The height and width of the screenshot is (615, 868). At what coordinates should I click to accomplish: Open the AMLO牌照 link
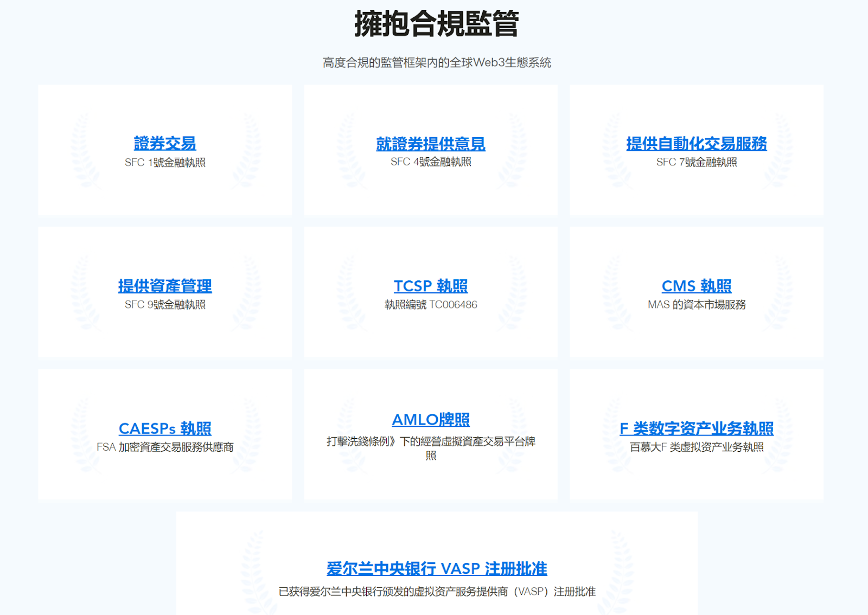pos(431,419)
